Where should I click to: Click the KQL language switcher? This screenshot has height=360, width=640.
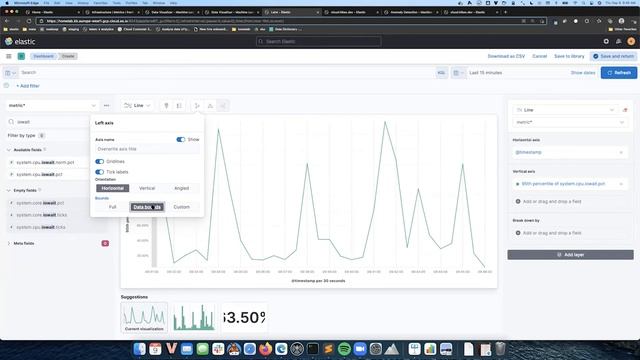click(x=441, y=73)
